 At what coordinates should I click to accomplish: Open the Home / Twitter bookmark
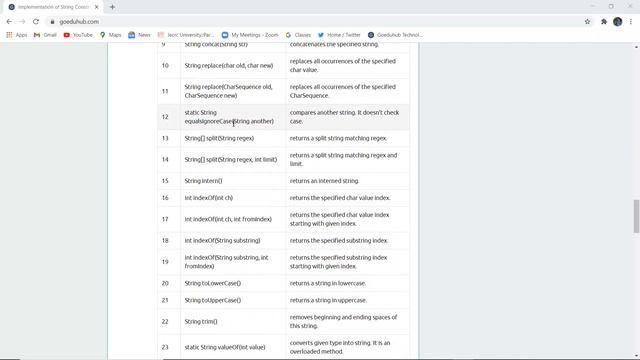(x=339, y=35)
